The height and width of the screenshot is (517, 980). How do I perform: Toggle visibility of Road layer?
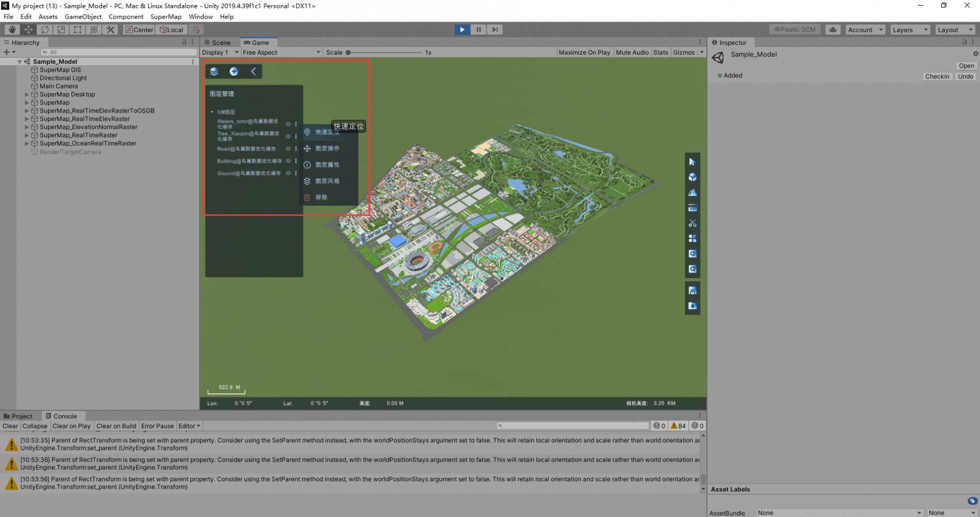(x=288, y=149)
